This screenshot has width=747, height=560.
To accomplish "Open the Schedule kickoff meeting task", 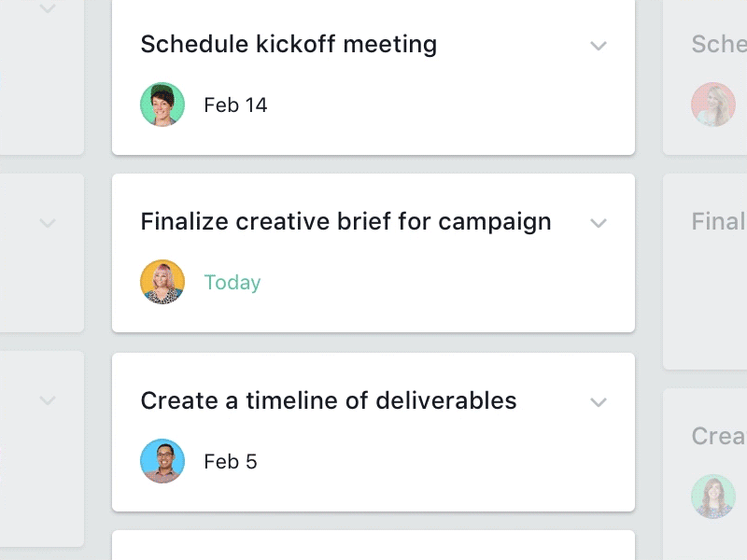I will pos(288,44).
